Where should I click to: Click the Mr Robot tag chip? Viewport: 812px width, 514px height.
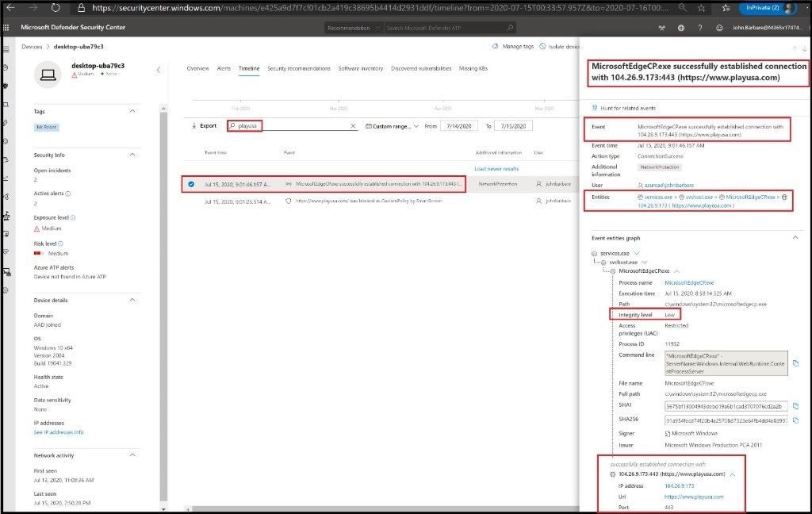pyautogui.click(x=47, y=127)
